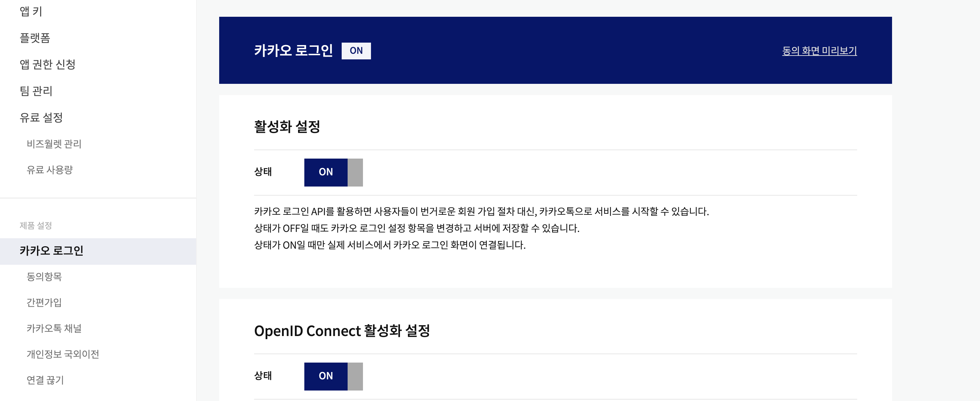Open 유료 사용량 submenu item
This screenshot has width=980, height=401.
coord(50,170)
